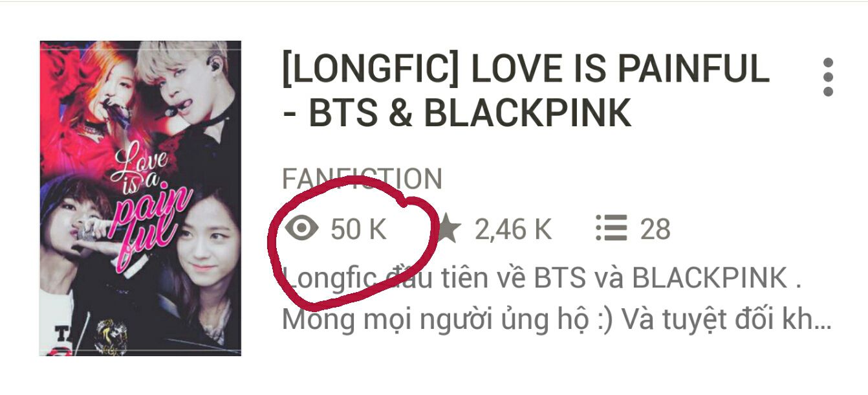This screenshot has width=868, height=395.
Task: Select the 28 chapters count
Action: 656,229
